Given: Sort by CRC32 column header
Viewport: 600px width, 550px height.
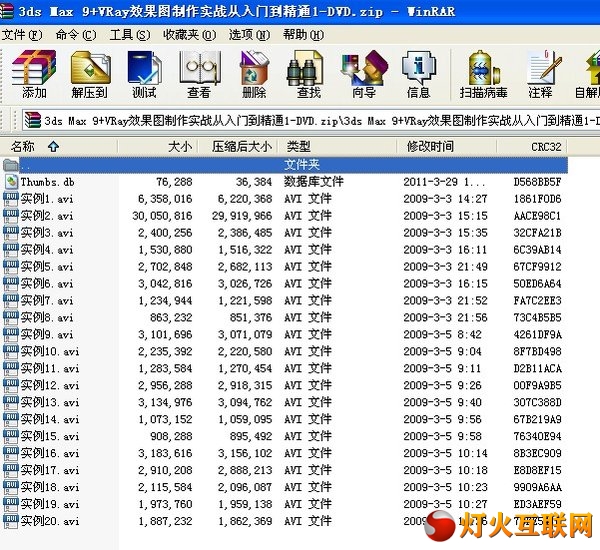Looking at the screenshot, I should pos(532,146).
